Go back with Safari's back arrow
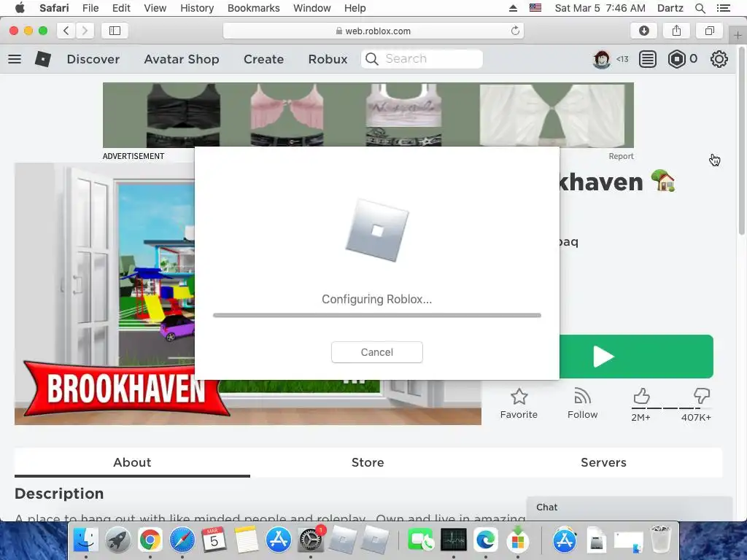 coord(66,31)
